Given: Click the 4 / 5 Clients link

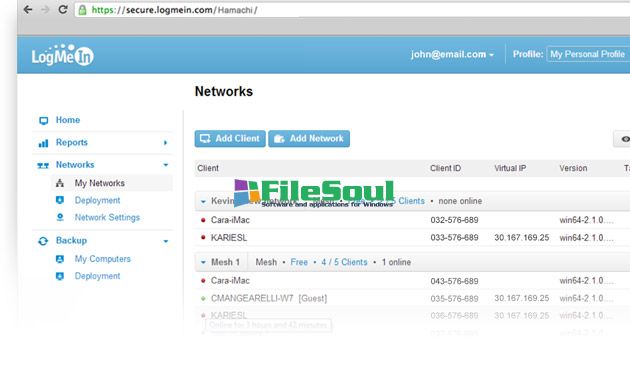Looking at the screenshot, I should pos(344,262).
